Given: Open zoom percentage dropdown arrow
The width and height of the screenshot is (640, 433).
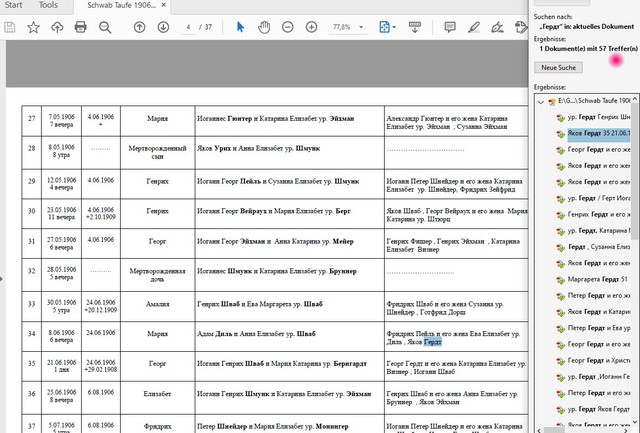Looking at the screenshot, I should click(x=361, y=27).
